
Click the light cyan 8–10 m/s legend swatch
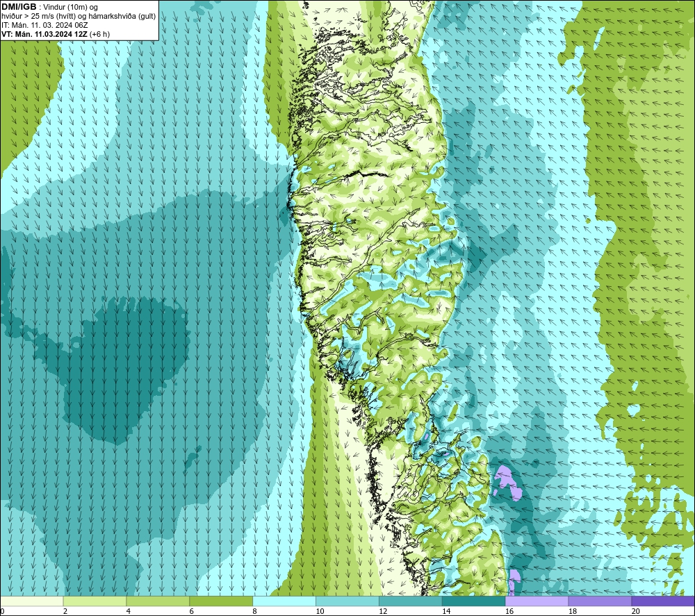284,601
